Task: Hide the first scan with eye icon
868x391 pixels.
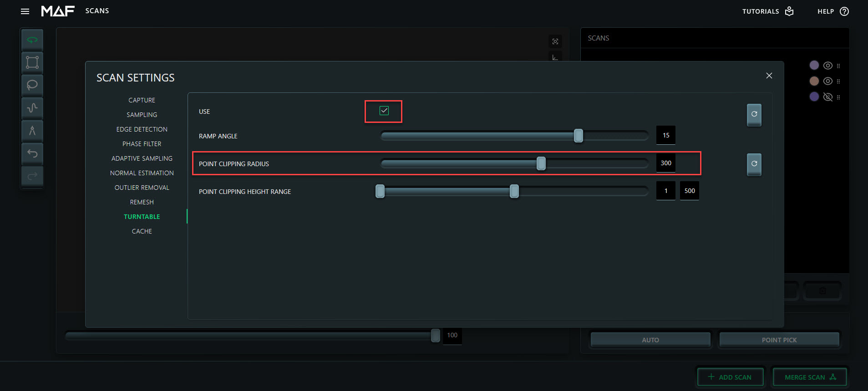Action: coord(827,66)
